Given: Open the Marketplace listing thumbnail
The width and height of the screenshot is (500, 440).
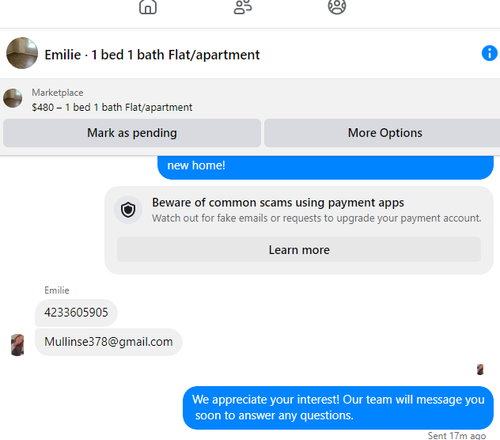Looking at the screenshot, I should [x=13, y=98].
